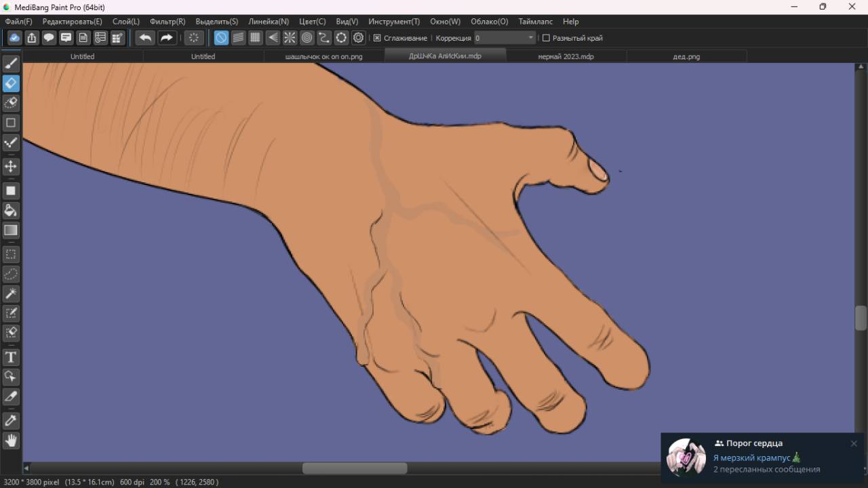Switch to the Hand pan tool
868x488 pixels.
pyautogui.click(x=11, y=441)
